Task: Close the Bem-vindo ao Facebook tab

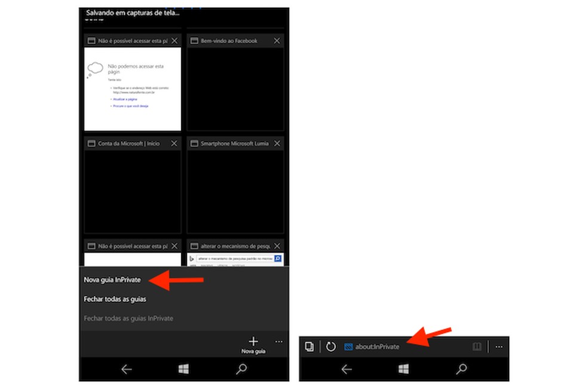Action: pos(276,41)
